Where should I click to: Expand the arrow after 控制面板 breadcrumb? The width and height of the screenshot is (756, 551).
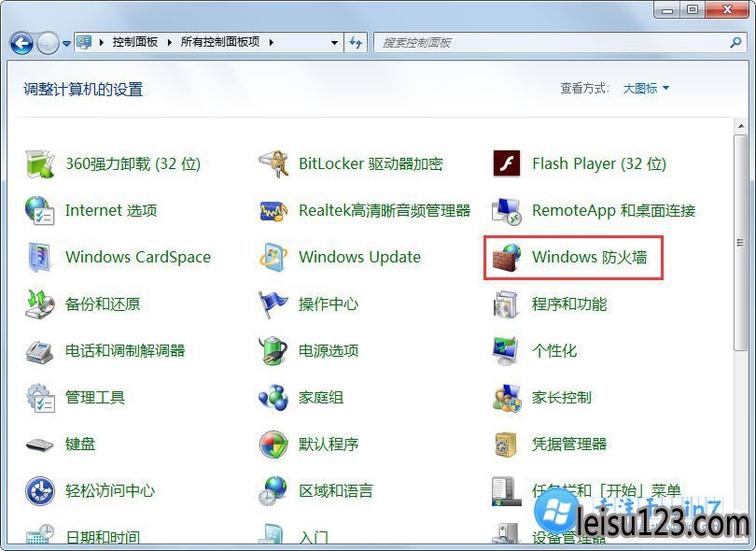169,42
